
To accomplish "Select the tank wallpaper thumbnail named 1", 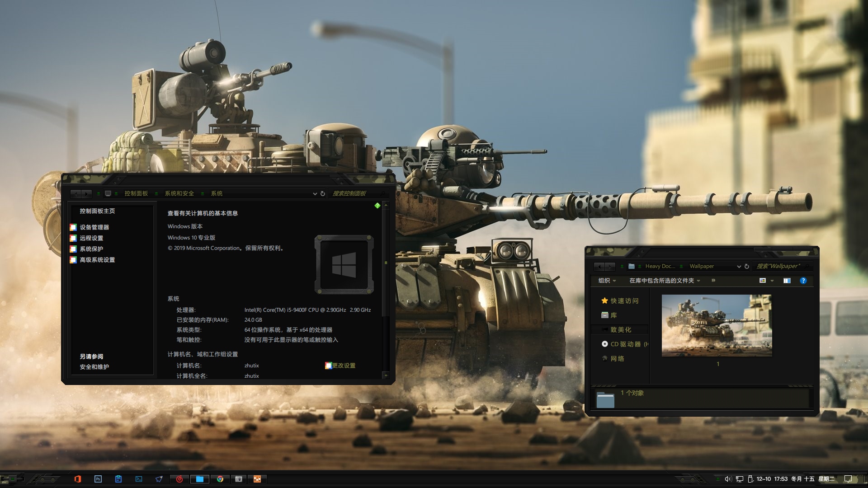I will click(x=717, y=326).
